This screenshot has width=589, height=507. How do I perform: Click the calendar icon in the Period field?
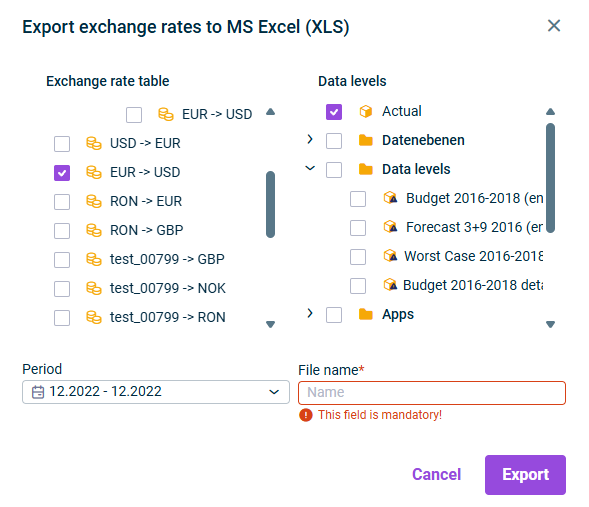point(38,392)
